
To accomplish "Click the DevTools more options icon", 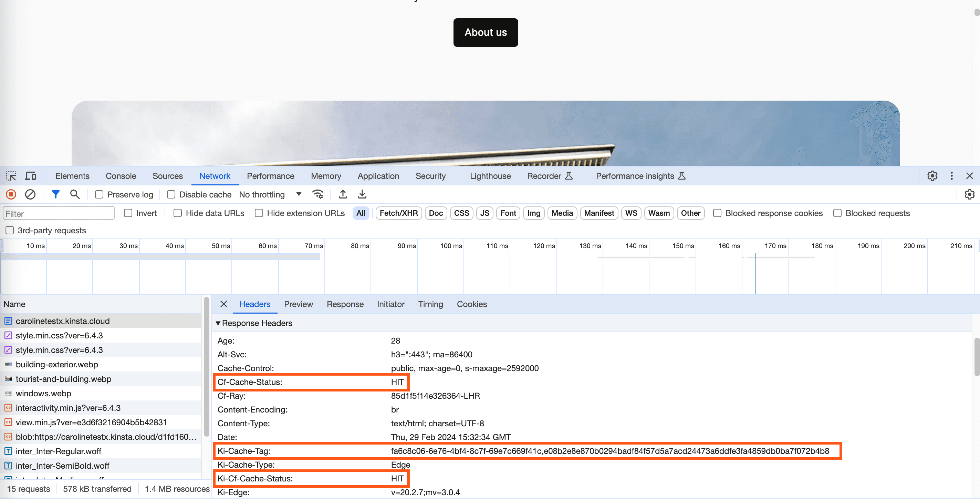I will pos(951,176).
